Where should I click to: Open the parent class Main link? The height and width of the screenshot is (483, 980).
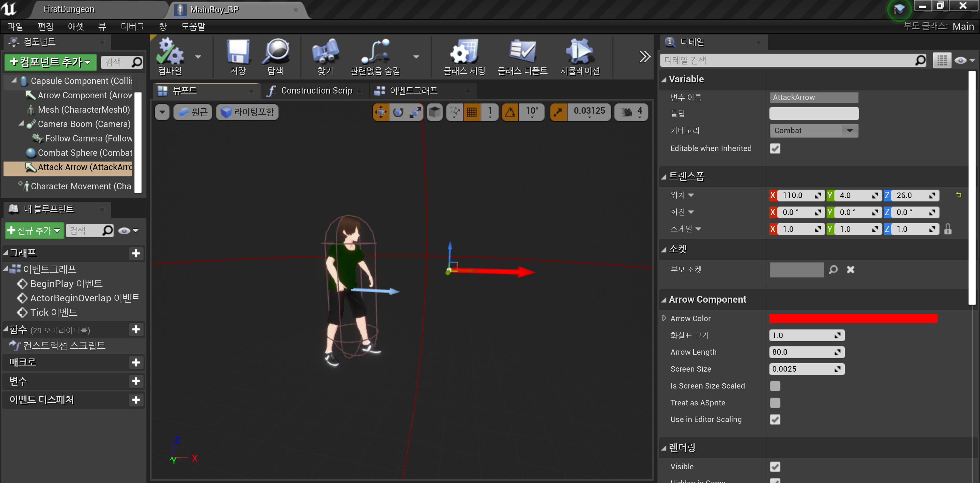963,26
